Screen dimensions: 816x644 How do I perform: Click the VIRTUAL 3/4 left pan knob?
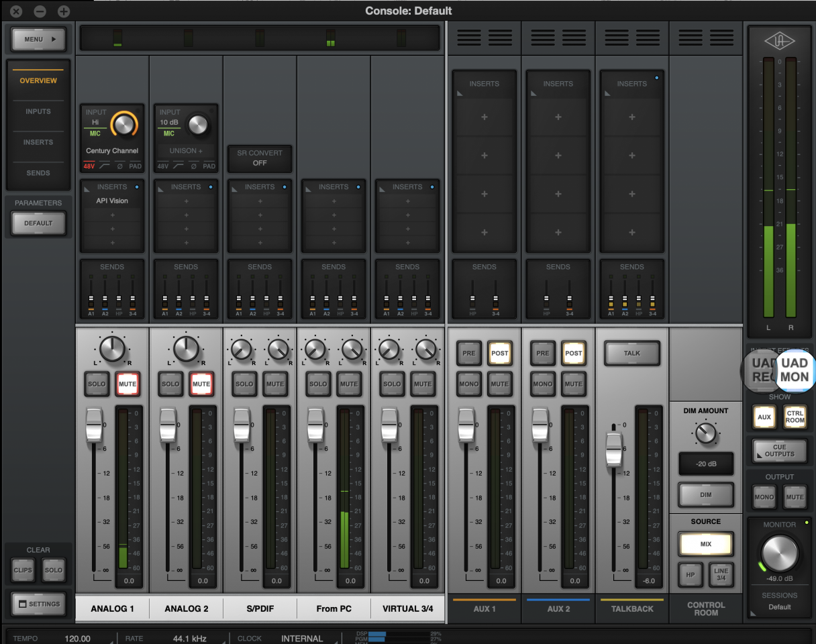click(389, 349)
